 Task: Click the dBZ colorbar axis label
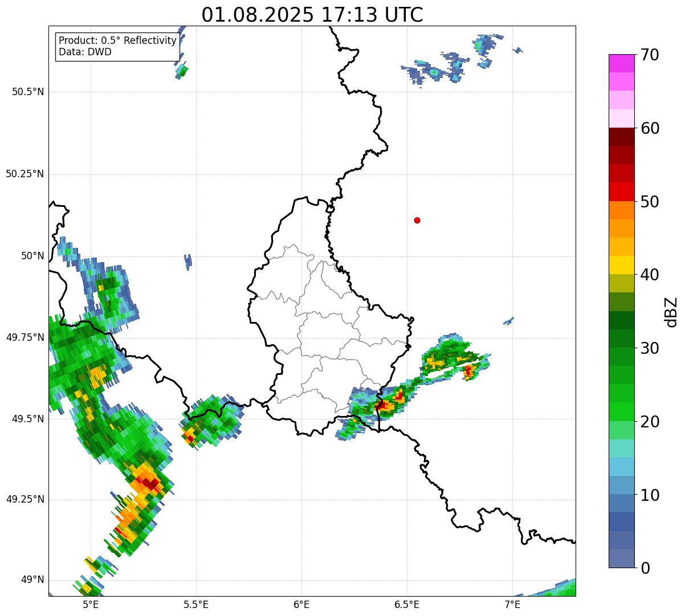click(x=671, y=312)
